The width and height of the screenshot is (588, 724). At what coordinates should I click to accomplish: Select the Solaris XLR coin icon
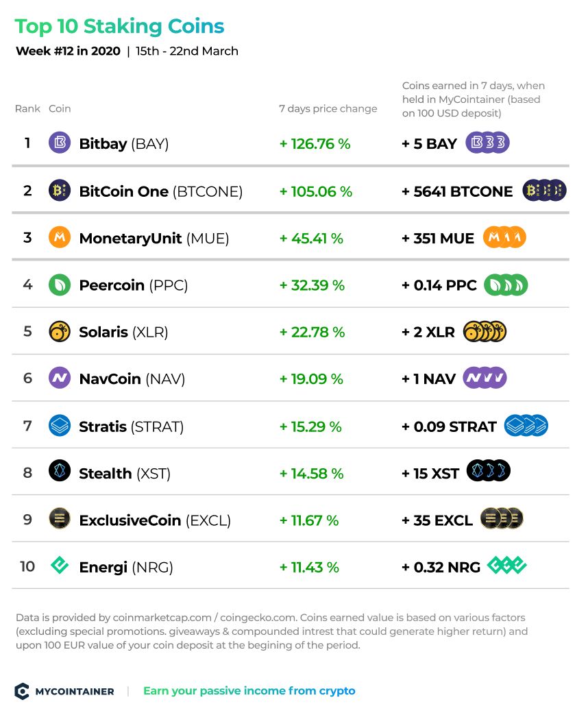[60, 332]
